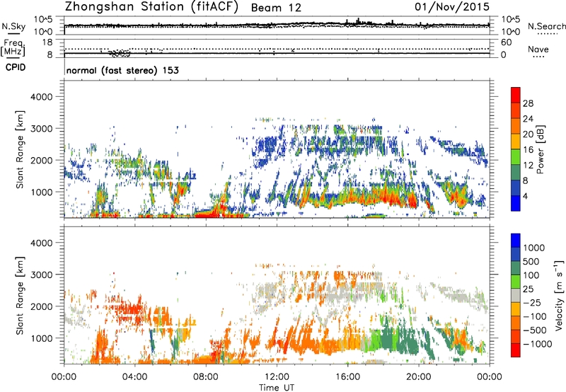The height and width of the screenshot is (392, 566).
Task: Click the '16:00' time axis tick
Action: 347,377
